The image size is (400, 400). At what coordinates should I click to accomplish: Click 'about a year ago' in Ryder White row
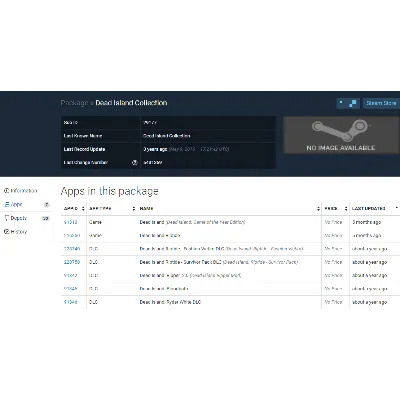(x=370, y=302)
